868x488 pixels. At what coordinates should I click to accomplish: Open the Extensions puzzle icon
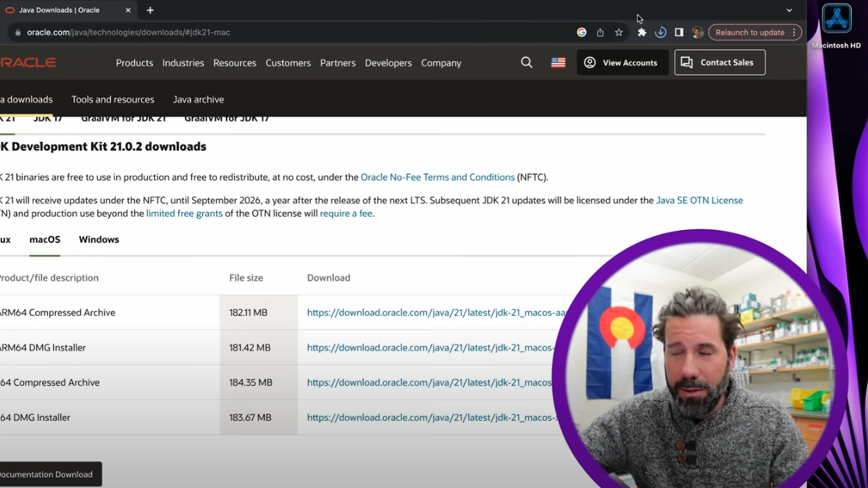(642, 32)
